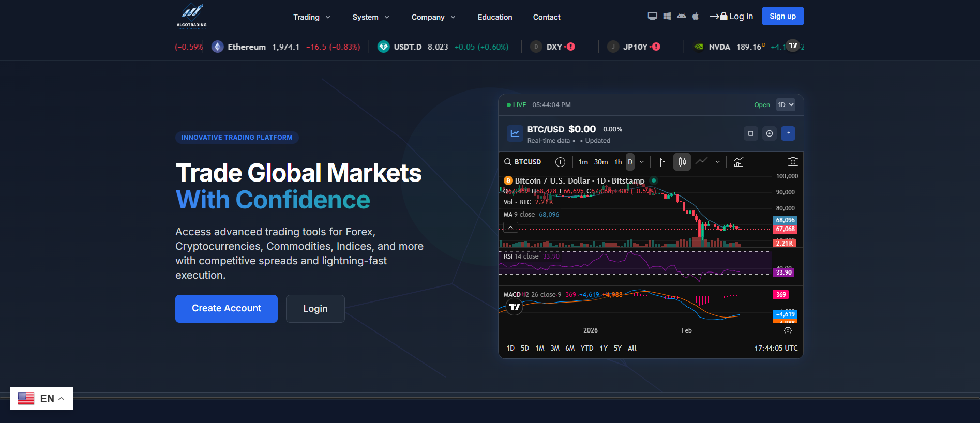The image size is (980, 423).
Task: Select the area chart style icon
Action: 702,162
